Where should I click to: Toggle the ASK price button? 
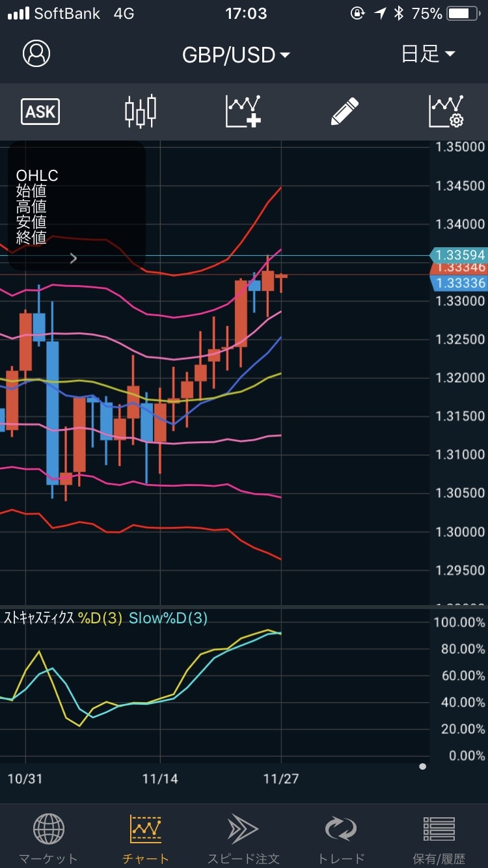coord(40,111)
